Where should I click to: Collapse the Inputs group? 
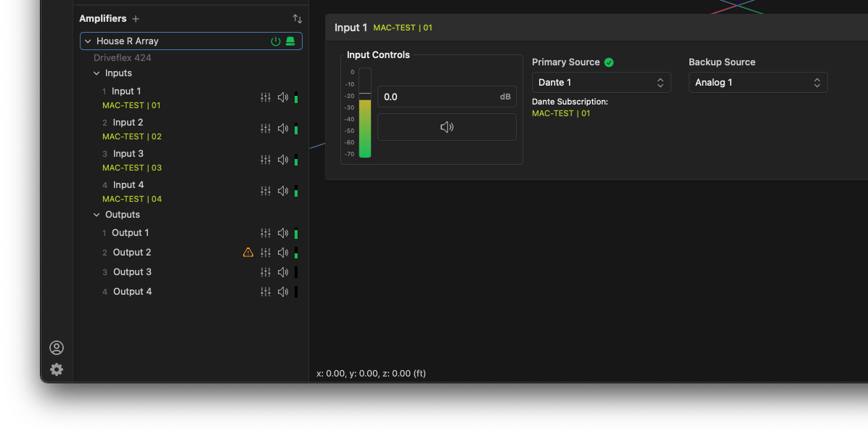97,73
